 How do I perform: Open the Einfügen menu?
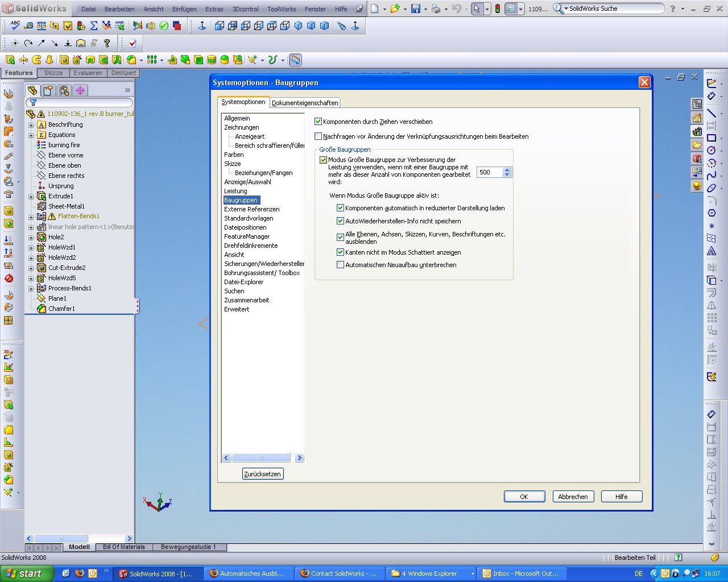(x=184, y=9)
